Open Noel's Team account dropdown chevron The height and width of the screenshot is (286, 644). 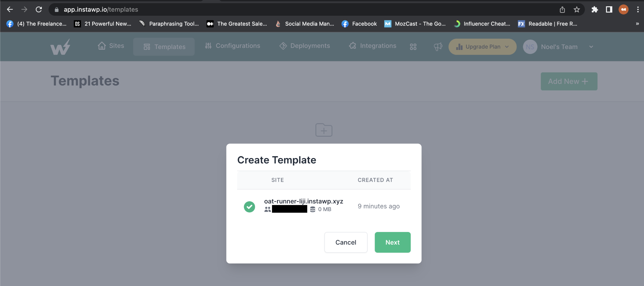(x=591, y=47)
